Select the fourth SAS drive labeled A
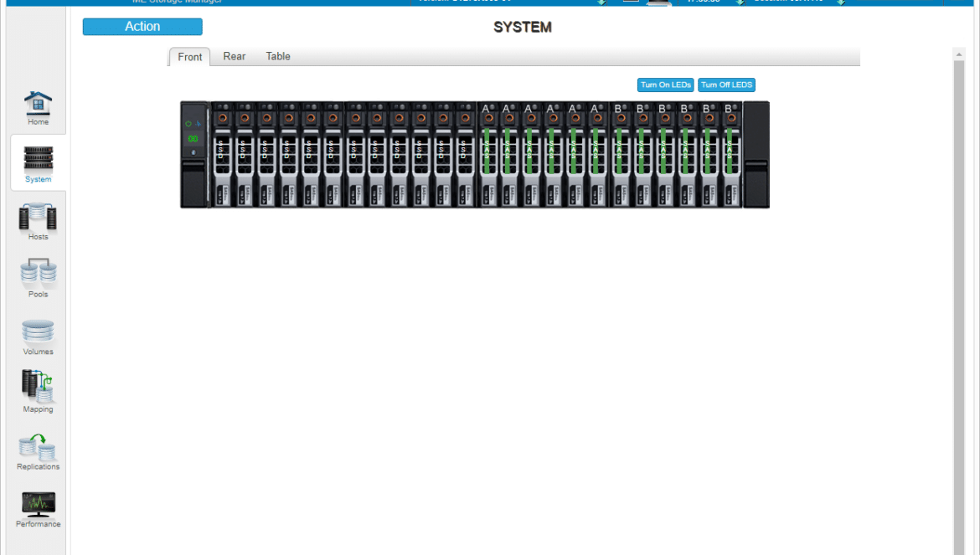 (553, 154)
